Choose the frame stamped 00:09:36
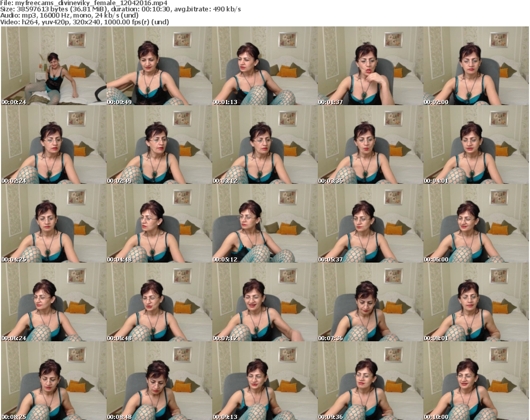 [x=370, y=381]
